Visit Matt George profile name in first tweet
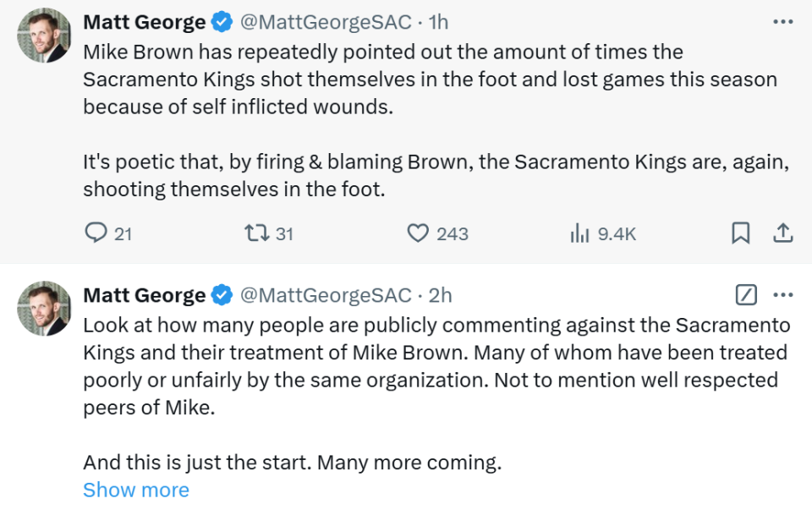The width and height of the screenshot is (812, 515). coord(145,22)
